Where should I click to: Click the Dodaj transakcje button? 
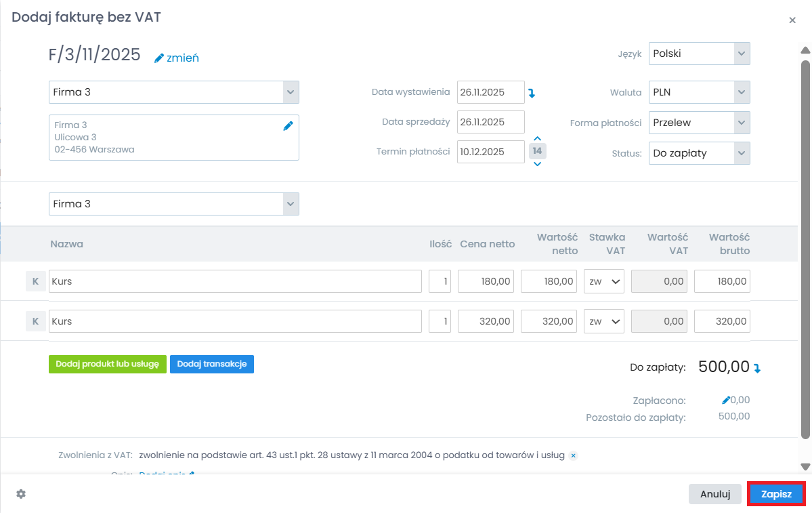211,364
